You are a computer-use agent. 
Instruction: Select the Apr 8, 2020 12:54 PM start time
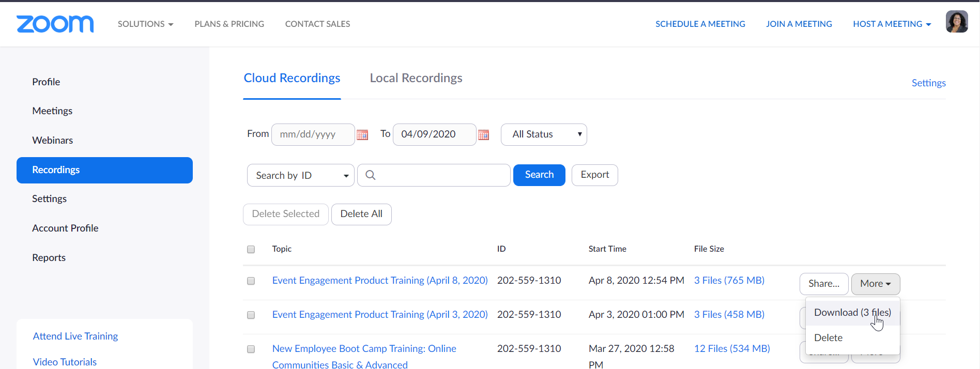(636, 281)
